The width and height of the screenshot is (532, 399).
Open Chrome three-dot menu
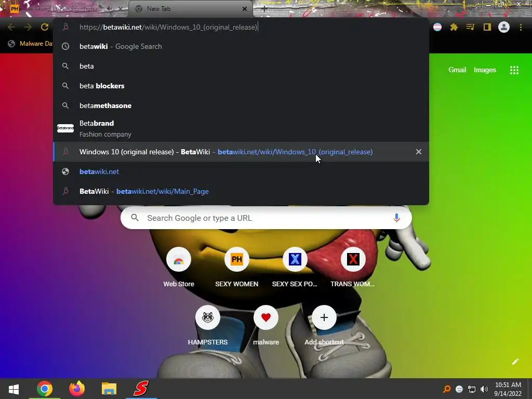click(521, 27)
